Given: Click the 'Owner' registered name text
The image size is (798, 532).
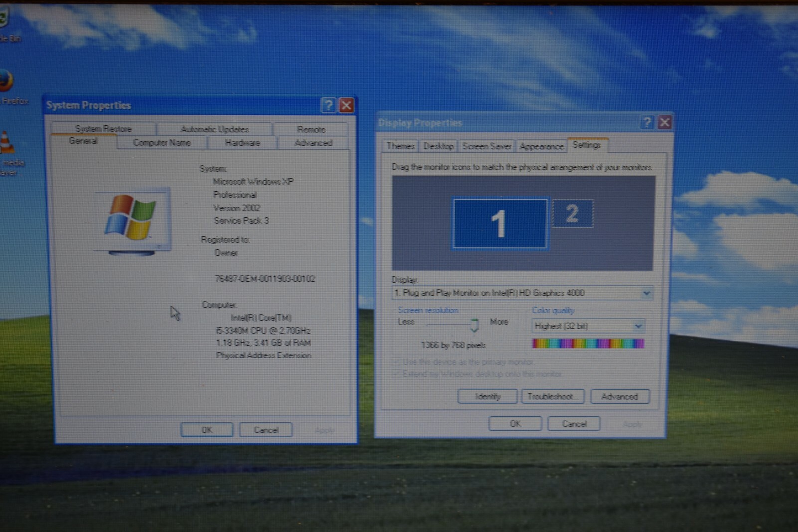Looking at the screenshot, I should 226,253.
